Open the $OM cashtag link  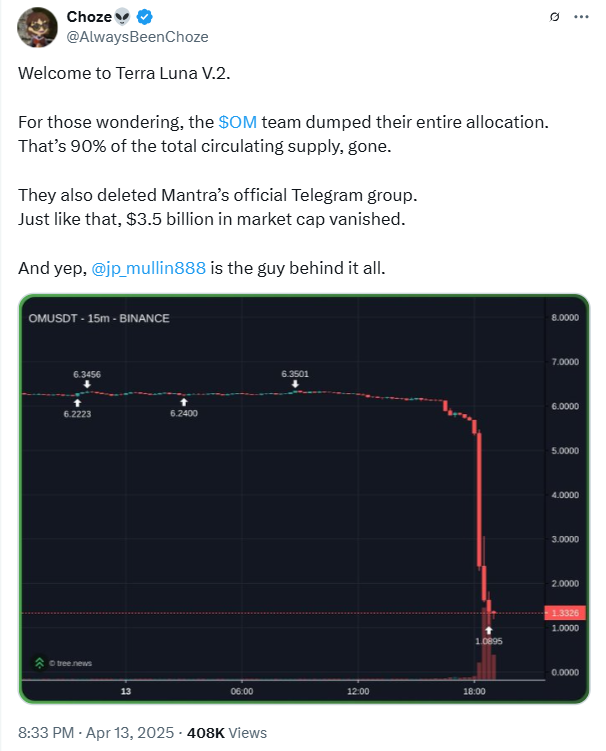coord(238,122)
